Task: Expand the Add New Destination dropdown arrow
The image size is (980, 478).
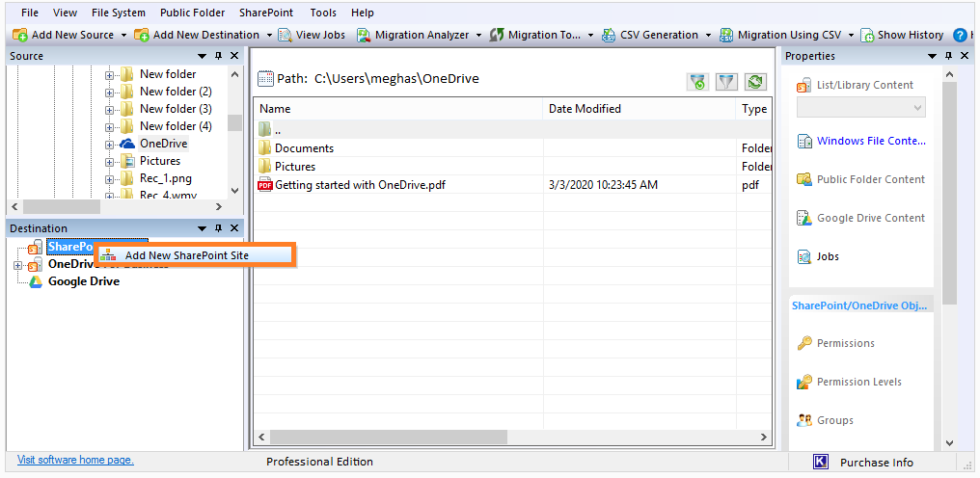Action: [269, 35]
